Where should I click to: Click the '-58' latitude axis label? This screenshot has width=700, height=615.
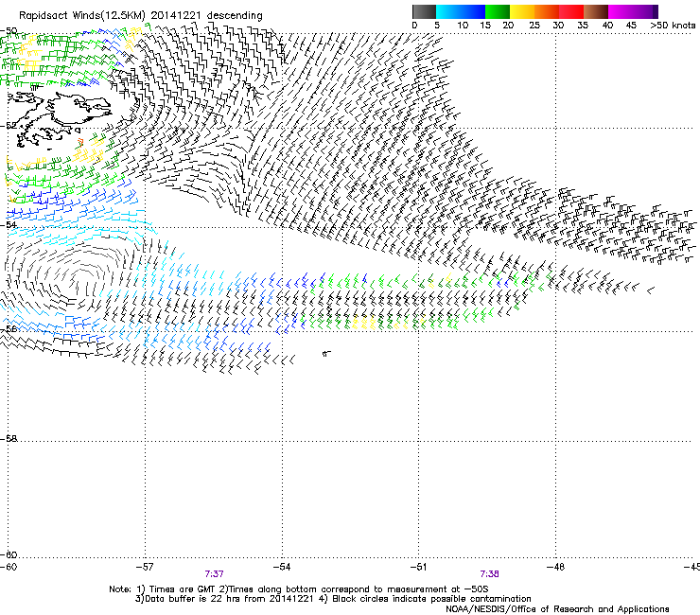pyautogui.click(x=9, y=439)
